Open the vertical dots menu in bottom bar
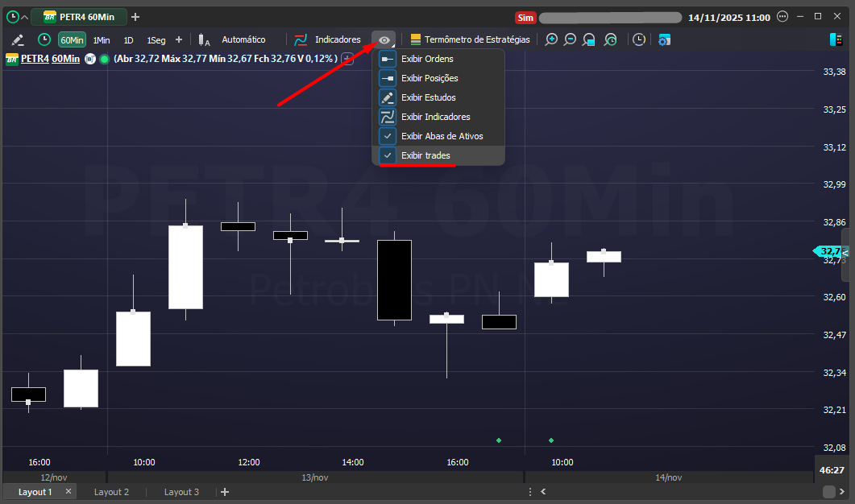This screenshot has width=855, height=504. pos(530,492)
